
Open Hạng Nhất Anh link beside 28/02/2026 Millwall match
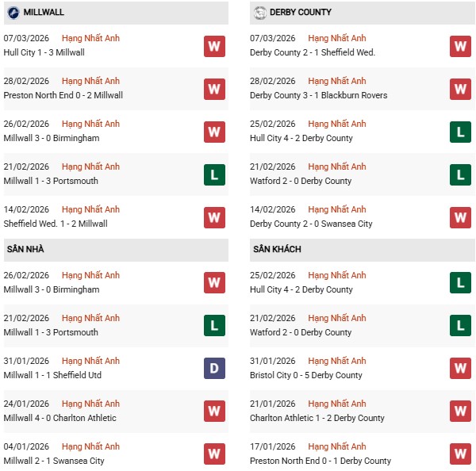[x=90, y=81]
